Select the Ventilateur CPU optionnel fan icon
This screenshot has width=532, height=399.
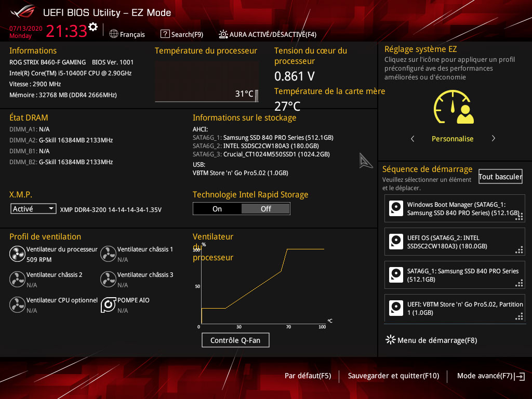pos(17,305)
